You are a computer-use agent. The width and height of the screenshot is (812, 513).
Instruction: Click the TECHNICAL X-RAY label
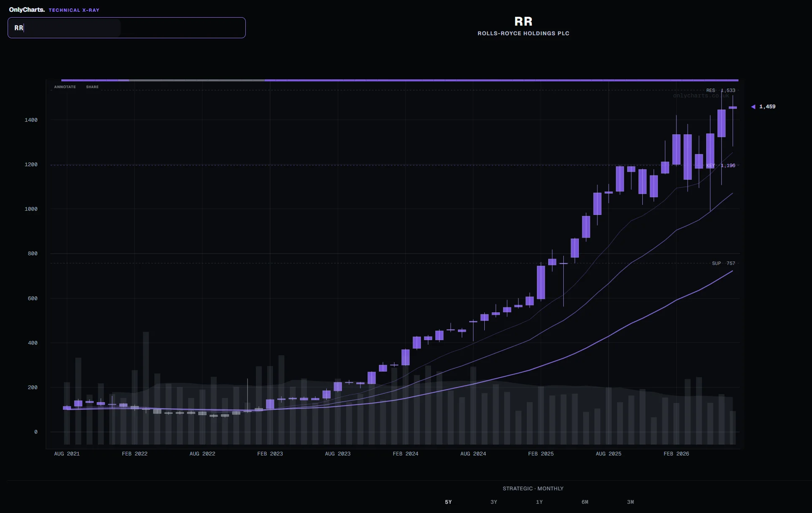74,10
